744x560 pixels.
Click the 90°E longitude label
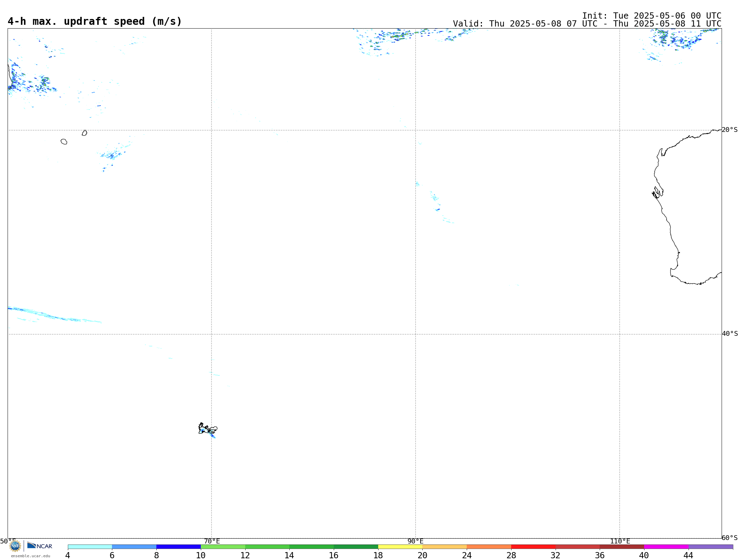415,541
